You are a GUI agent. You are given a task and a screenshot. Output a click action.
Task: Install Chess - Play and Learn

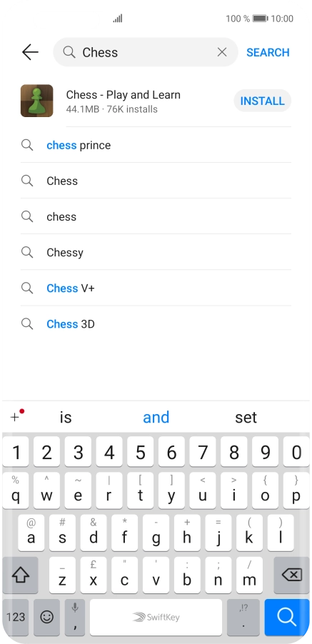pos(262,101)
